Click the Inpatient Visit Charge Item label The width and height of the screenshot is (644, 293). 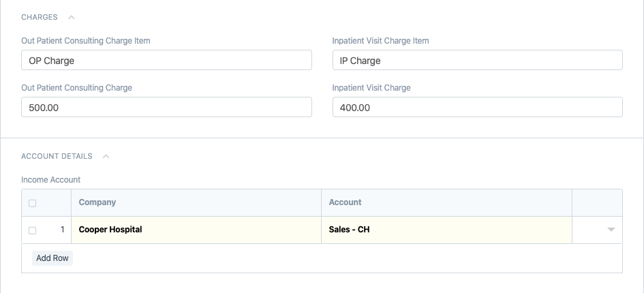click(x=380, y=41)
